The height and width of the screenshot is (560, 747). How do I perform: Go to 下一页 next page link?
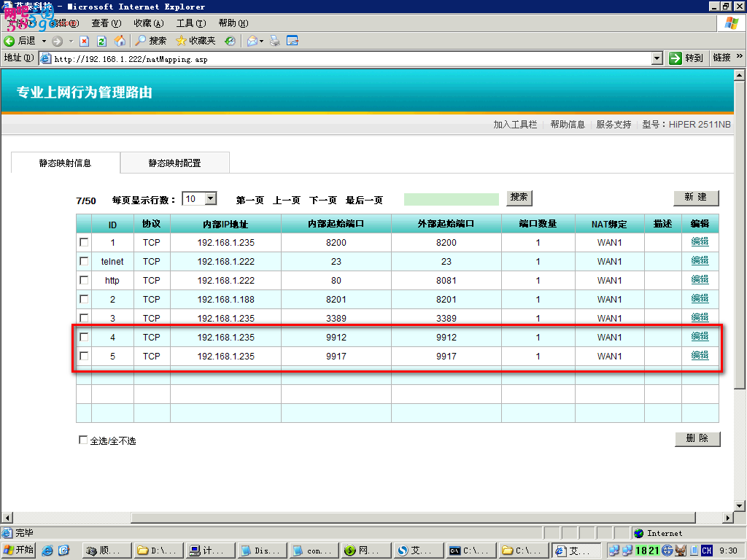tap(323, 200)
